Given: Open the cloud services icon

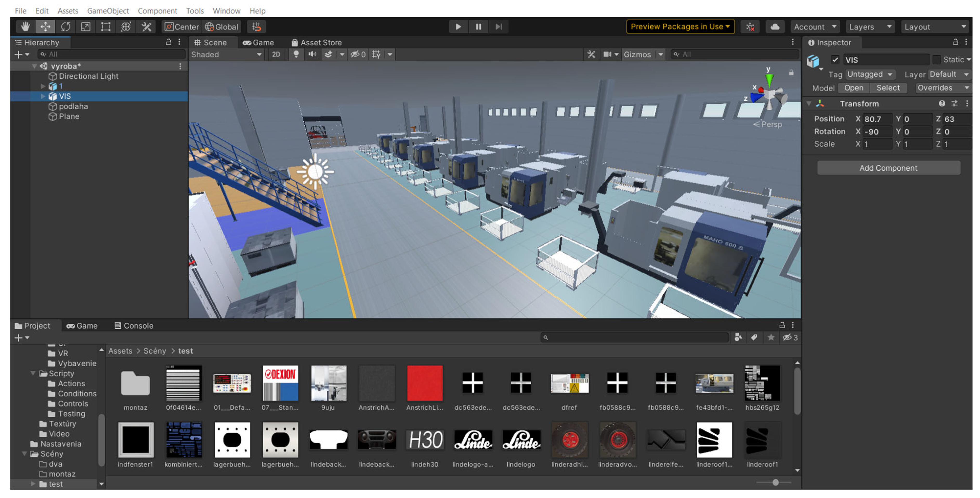Looking at the screenshot, I should pos(775,26).
